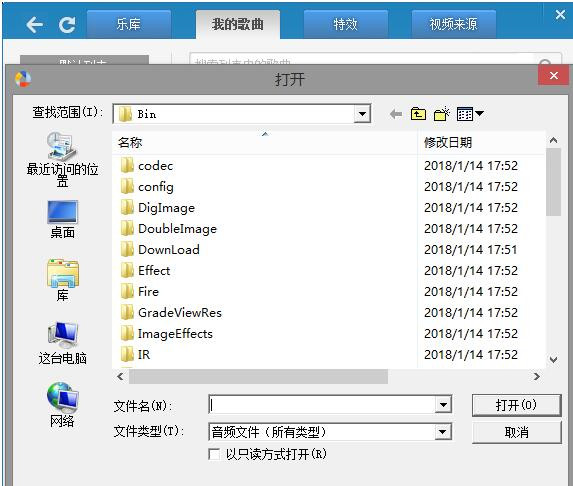
Task: Select the Effect folder icon
Action: coord(127,271)
